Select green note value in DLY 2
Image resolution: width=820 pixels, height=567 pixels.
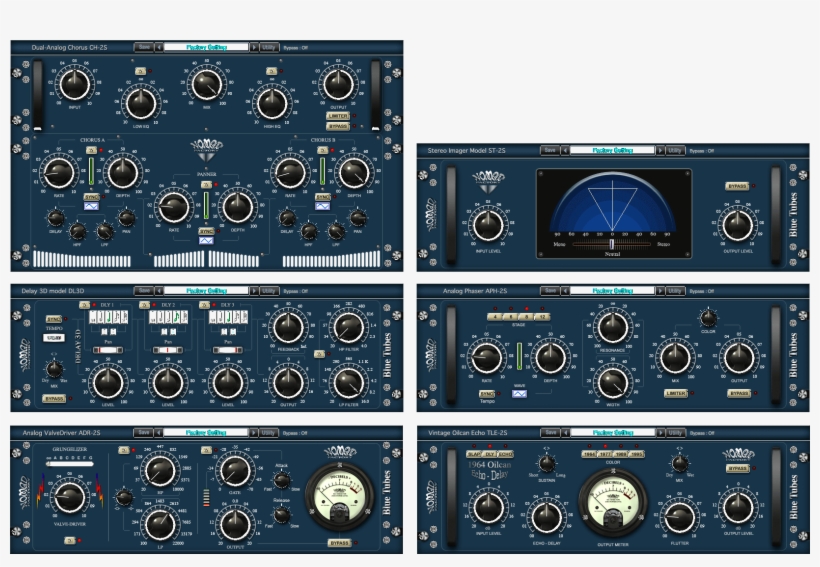(x=176, y=317)
